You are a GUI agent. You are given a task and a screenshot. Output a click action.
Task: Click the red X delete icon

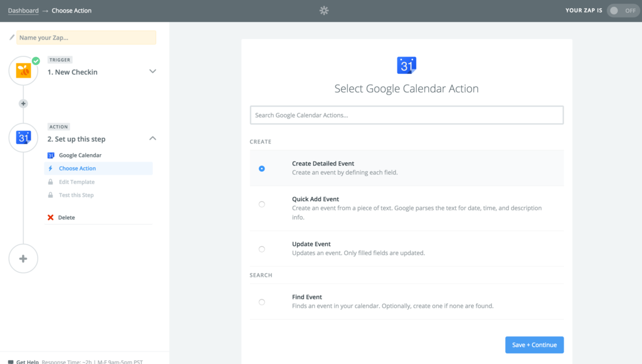click(50, 217)
